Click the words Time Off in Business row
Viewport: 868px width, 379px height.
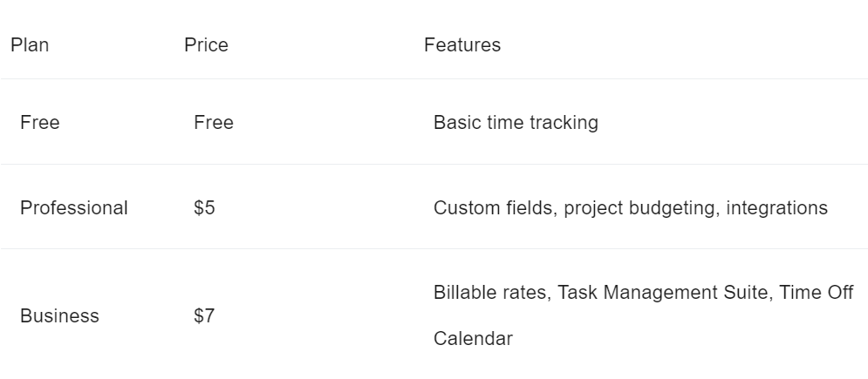[816, 292]
